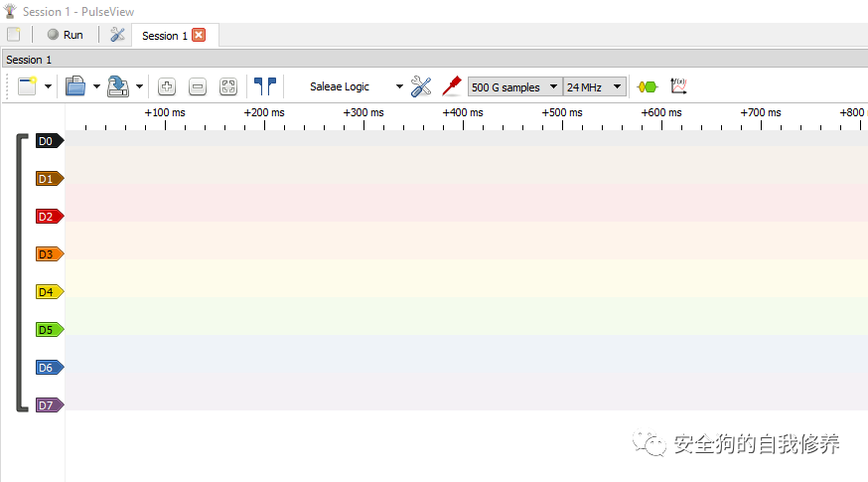Viewport: 868px width, 482px height.
Task: Select channel D5 green label
Action: point(50,330)
